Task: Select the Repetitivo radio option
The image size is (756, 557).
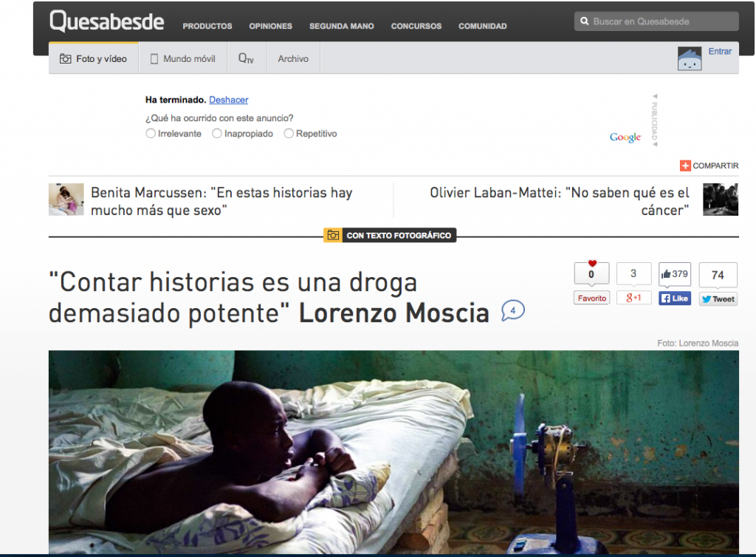Action: pyautogui.click(x=289, y=134)
